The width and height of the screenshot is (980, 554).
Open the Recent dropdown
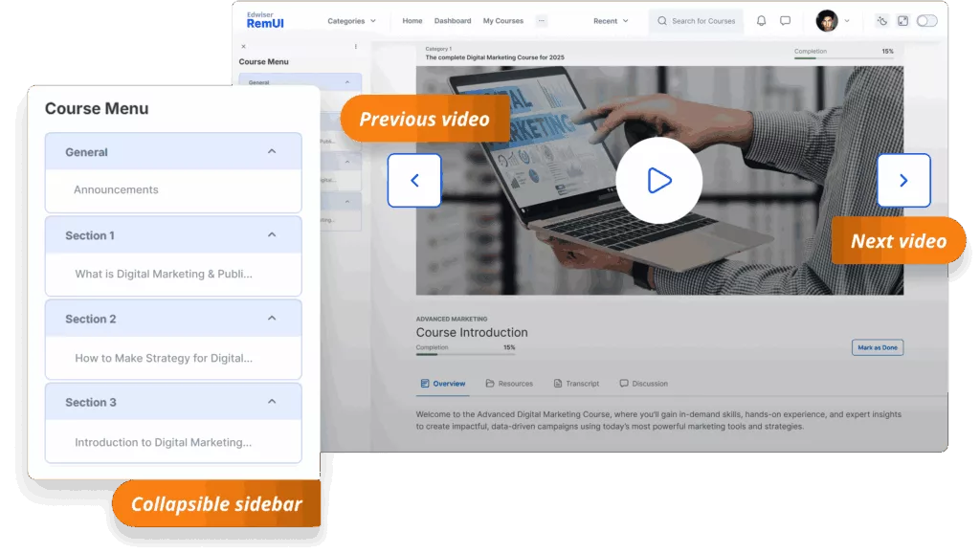click(611, 21)
